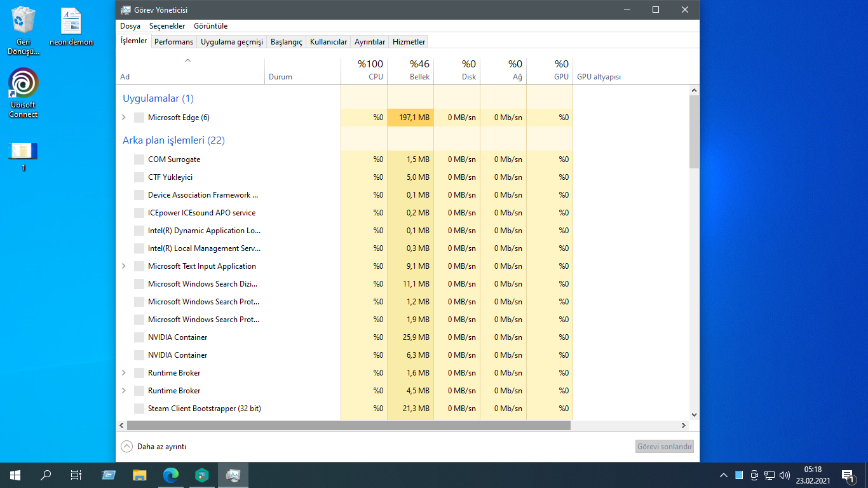Open the network icon in the system tray
This screenshot has height=488, width=868.
click(770, 475)
